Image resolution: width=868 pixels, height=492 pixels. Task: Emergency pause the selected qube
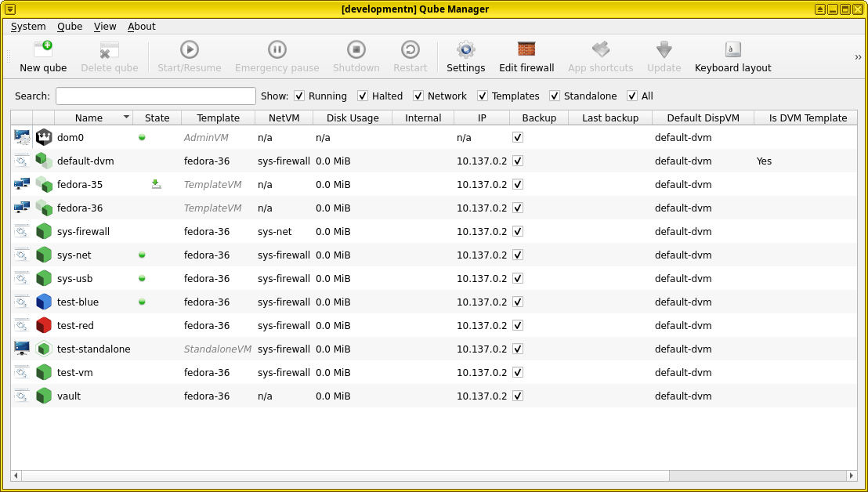(x=277, y=55)
